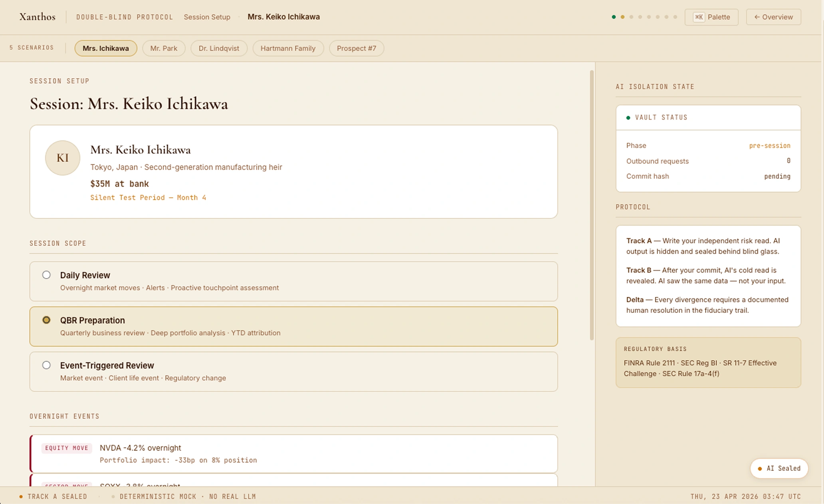Viewport: 824px width, 504px height.
Task: Click the AI Sealed badge
Action: click(779, 468)
